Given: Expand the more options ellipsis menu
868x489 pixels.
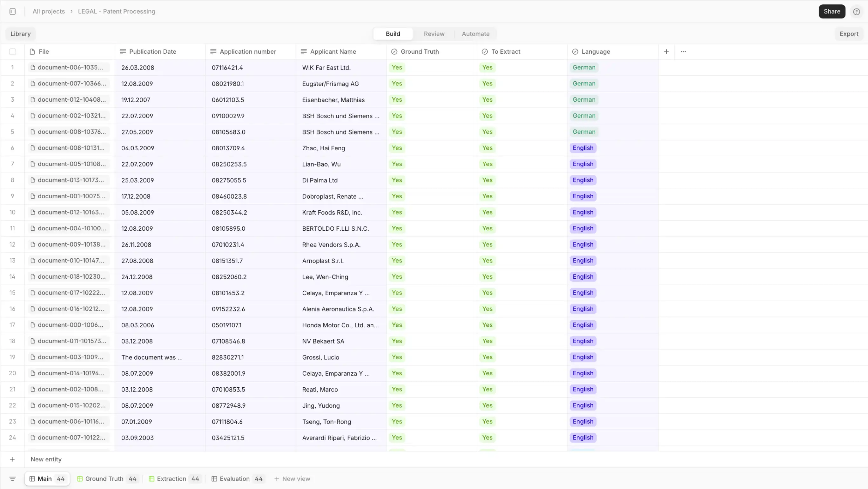Looking at the screenshot, I should [x=684, y=52].
